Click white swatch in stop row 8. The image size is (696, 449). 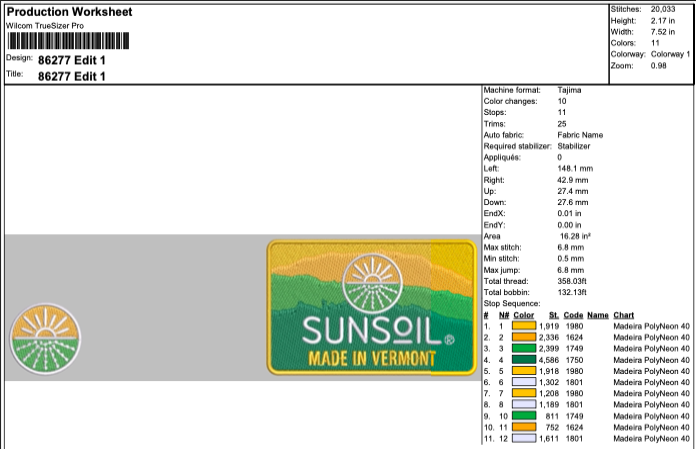[524, 405]
